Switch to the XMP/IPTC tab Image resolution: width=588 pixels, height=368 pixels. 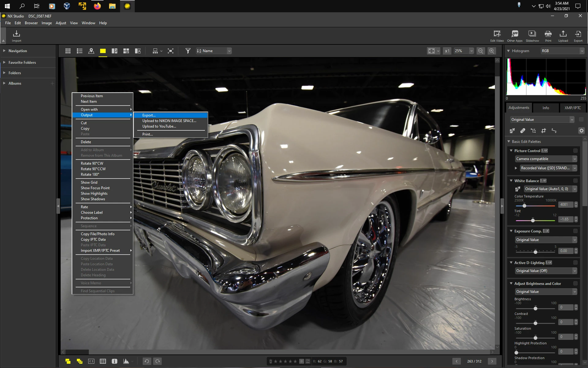572,108
